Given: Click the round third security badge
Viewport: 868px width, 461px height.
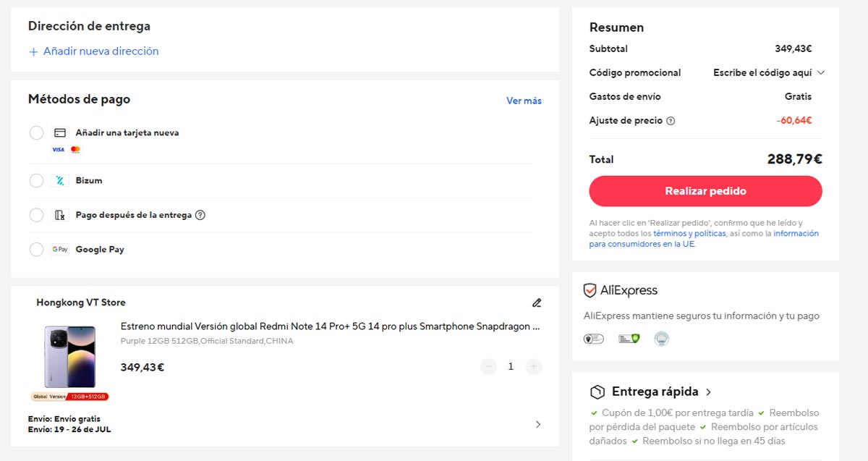Looking at the screenshot, I should tap(661, 338).
